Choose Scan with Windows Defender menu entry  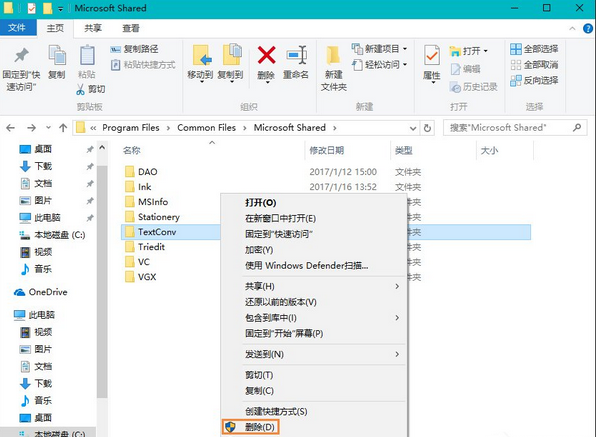tap(314, 266)
